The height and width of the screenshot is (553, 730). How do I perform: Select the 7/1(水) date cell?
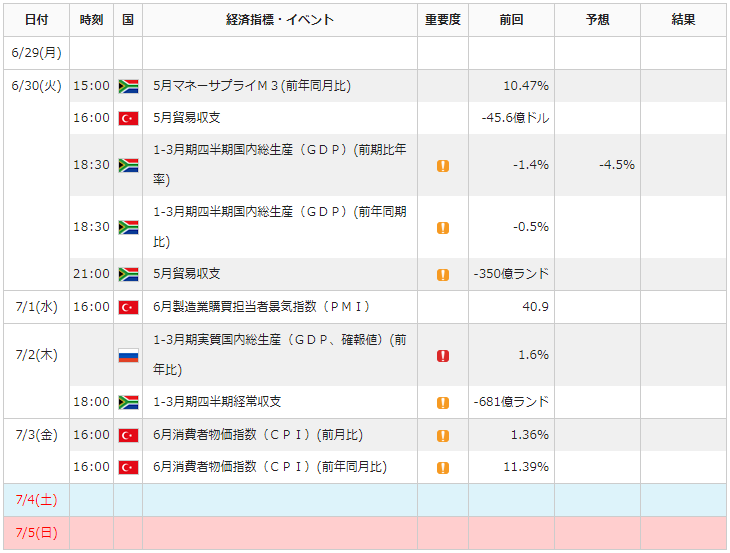point(36,307)
